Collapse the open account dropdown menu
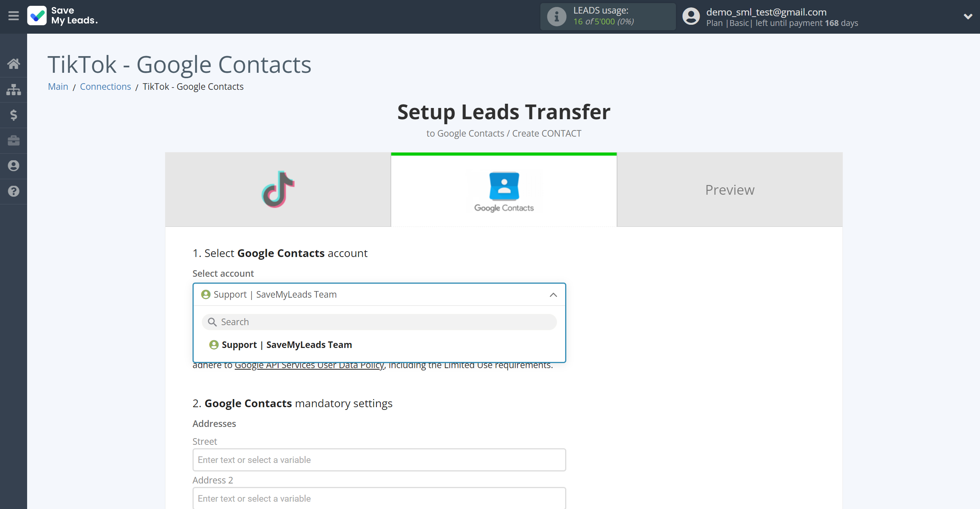Image resolution: width=980 pixels, height=509 pixels. click(554, 294)
